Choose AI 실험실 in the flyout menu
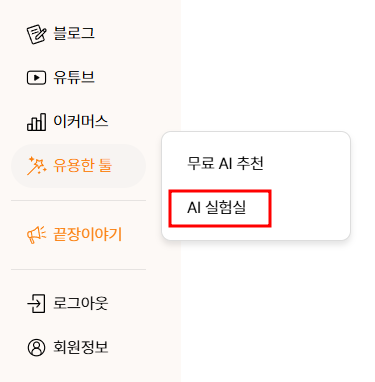This screenshot has height=382, width=375. (x=217, y=207)
